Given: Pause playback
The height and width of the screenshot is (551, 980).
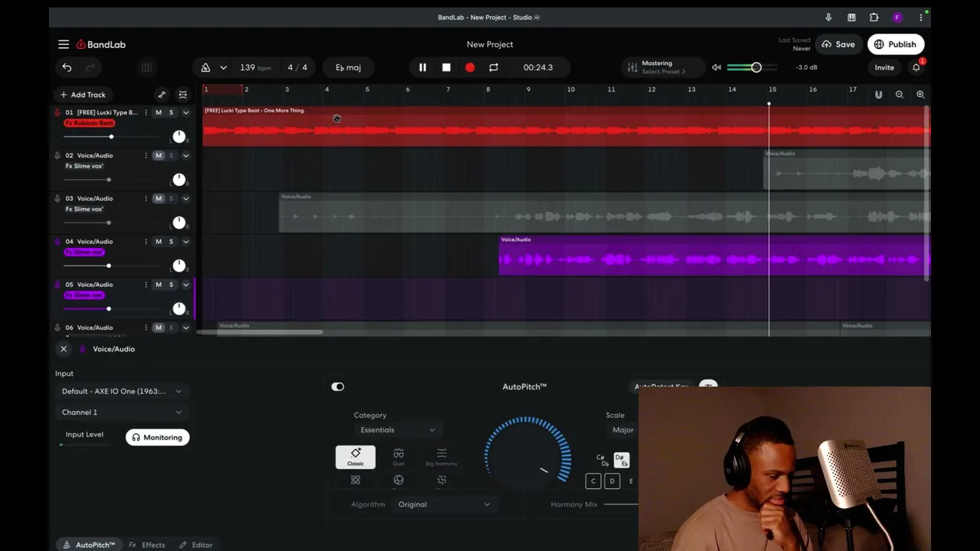Looking at the screenshot, I should pyautogui.click(x=423, y=67).
